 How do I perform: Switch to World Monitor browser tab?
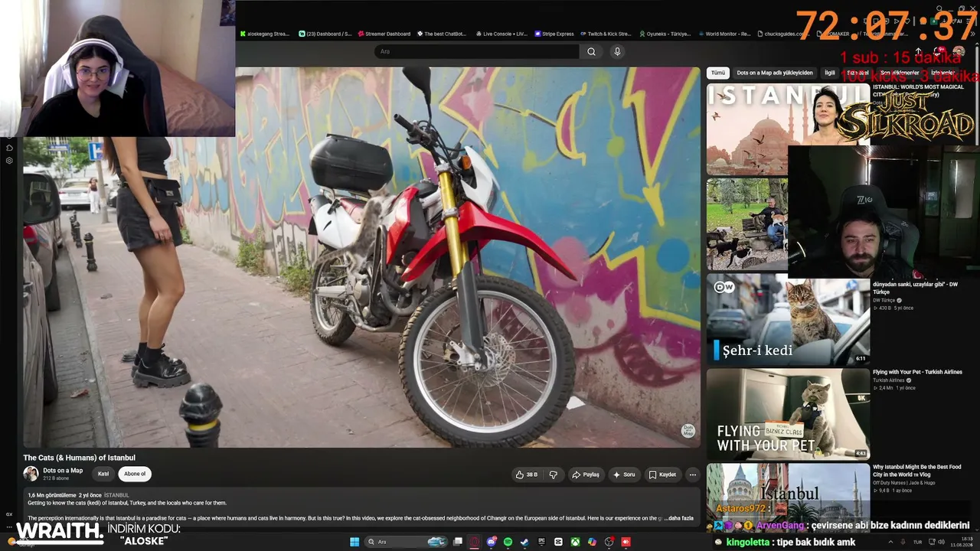tap(724, 34)
